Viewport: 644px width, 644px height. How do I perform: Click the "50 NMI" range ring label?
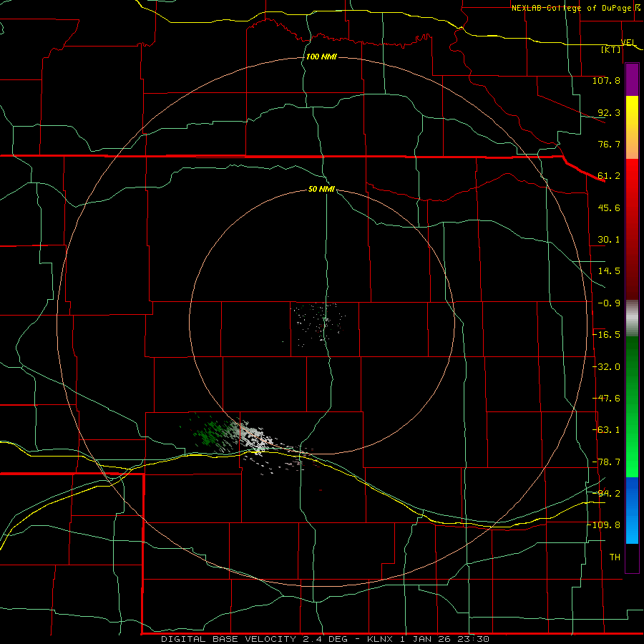click(321, 189)
